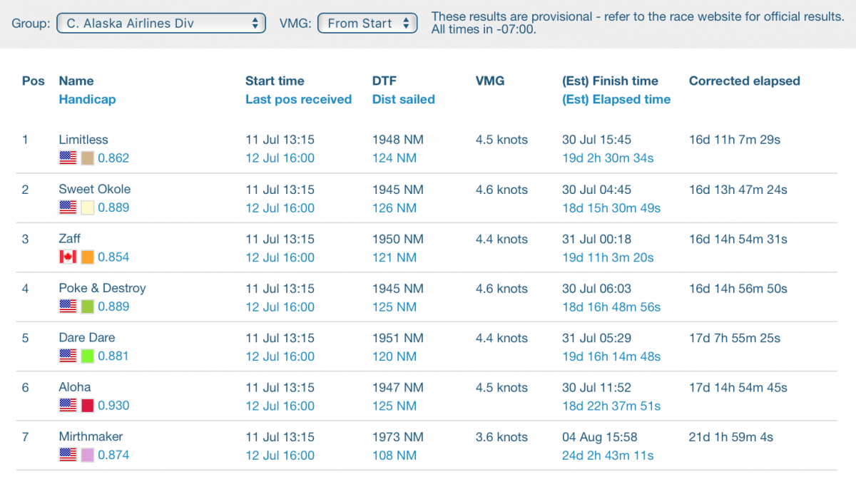
Task: Click the DTF column header
Action: coord(384,81)
